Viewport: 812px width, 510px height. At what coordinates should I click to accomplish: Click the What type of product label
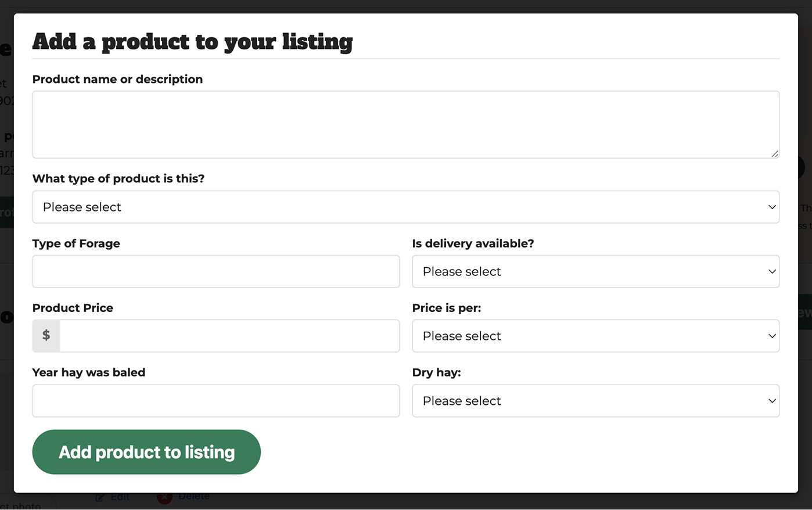(118, 178)
